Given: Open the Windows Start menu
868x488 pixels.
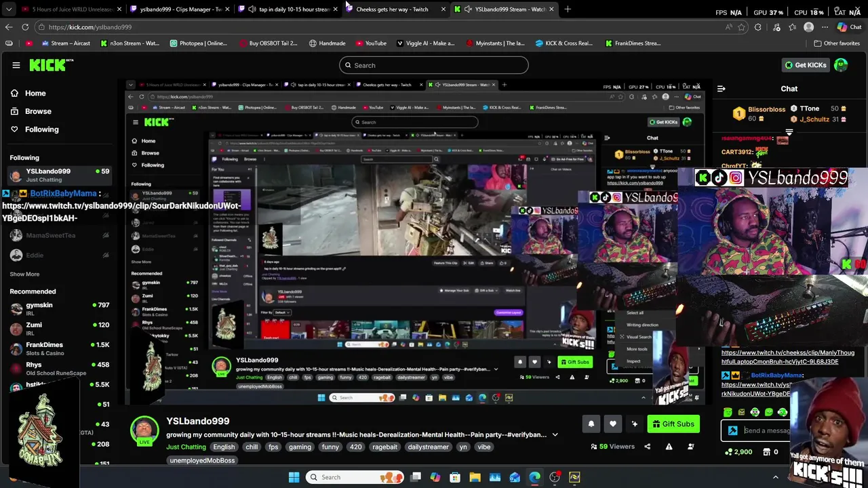Looking at the screenshot, I should 294,477.
